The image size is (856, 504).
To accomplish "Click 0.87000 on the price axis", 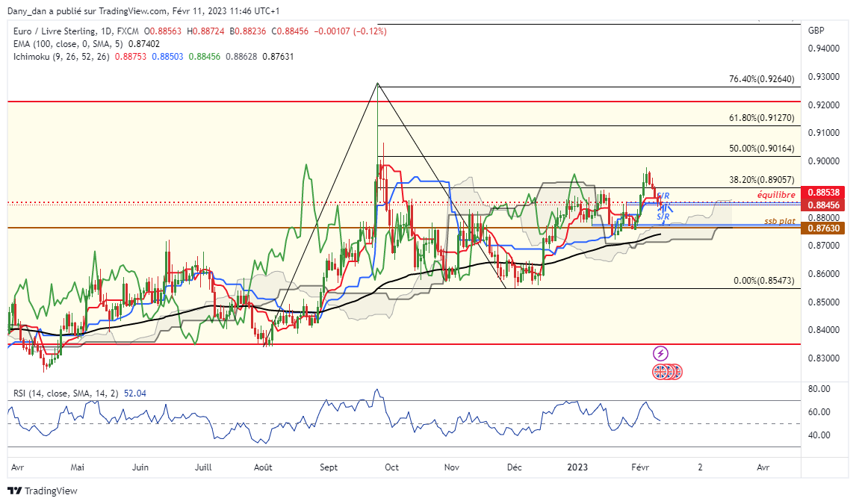I will (824, 246).
